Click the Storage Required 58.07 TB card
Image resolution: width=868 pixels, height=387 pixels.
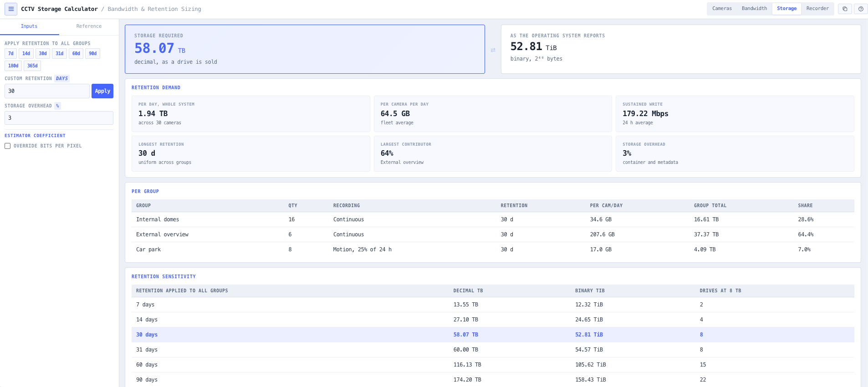[305, 49]
